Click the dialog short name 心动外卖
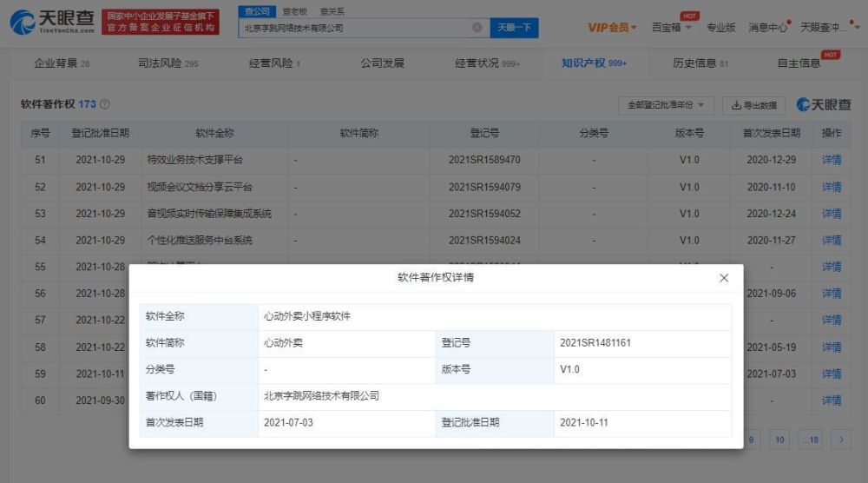Screen dimensions: 868x483 (x=283, y=343)
